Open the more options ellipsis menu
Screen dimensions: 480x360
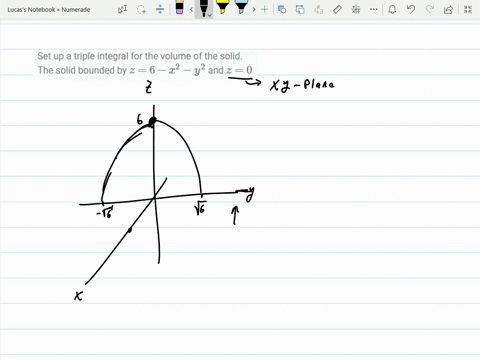click(x=374, y=9)
